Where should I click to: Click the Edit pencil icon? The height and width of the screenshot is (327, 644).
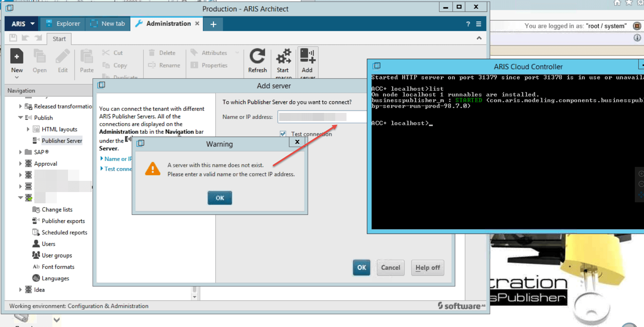(x=63, y=56)
